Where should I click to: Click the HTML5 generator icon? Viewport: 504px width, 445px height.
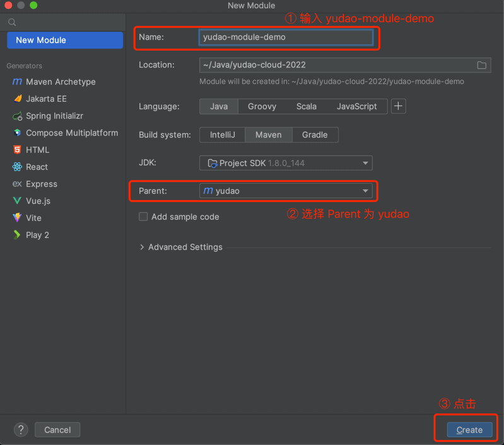point(16,150)
